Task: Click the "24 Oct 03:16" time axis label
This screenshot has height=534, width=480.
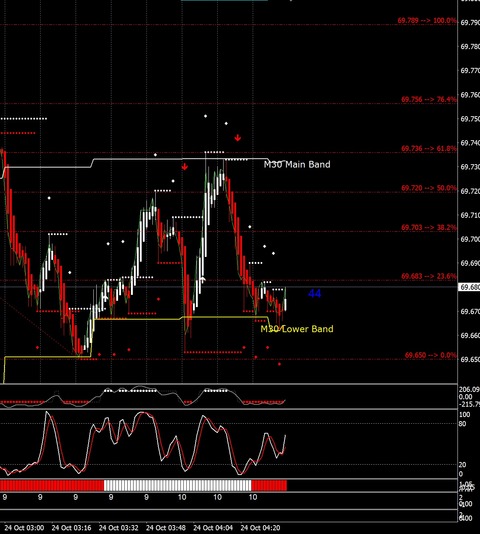Action: pyautogui.click(x=71, y=528)
